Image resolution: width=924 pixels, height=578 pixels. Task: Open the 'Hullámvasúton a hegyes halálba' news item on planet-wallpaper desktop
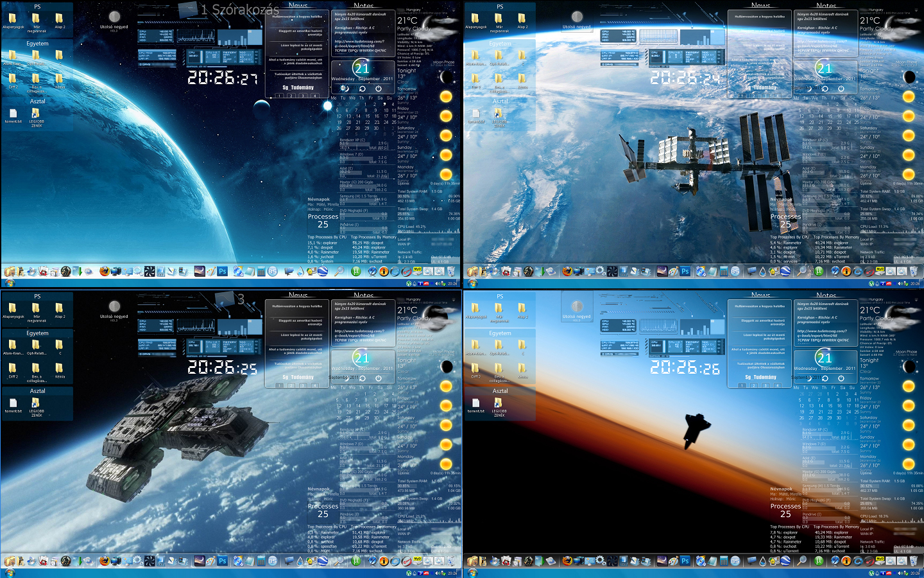(297, 17)
